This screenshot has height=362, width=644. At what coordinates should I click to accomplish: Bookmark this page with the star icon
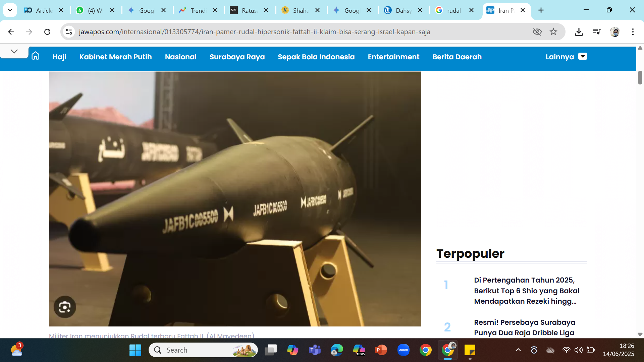click(x=553, y=32)
